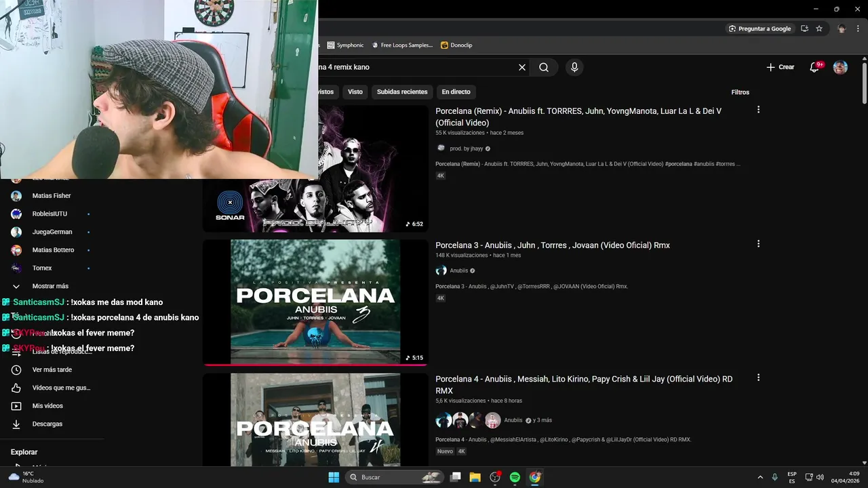Click the Nuevo badge under Porcelana 4

[x=445, y=451]
